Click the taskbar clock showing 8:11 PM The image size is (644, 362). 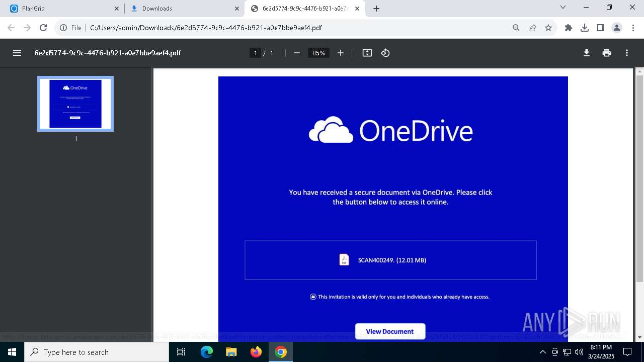(x=601, y=352)
